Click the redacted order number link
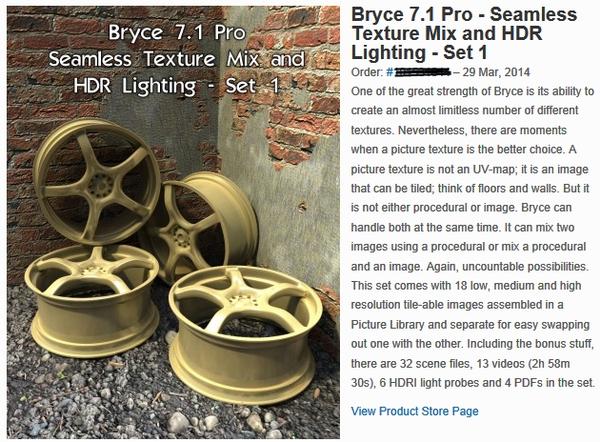The width and height of the screenshot is (600, 442). point(418,73)
